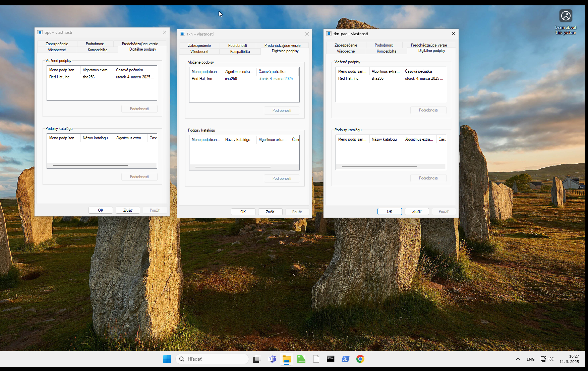Click the Task View taskbar icon

click(x=257, y=359)
